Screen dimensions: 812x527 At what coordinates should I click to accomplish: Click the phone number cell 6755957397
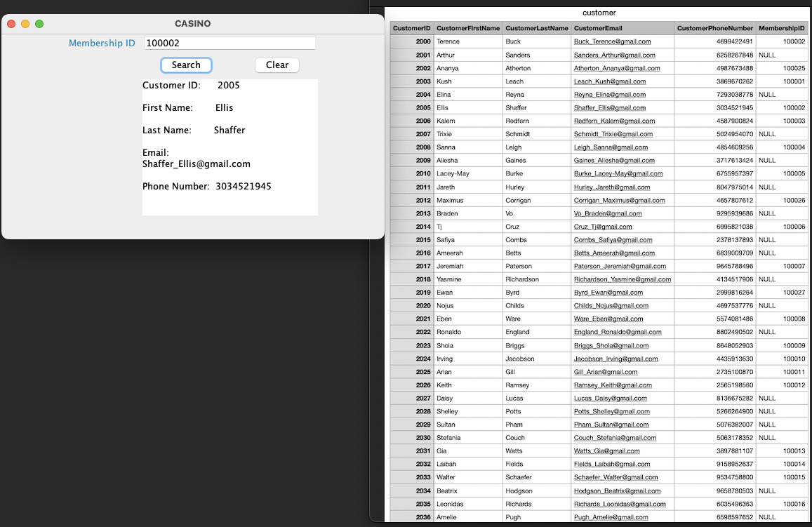point(714,173)
